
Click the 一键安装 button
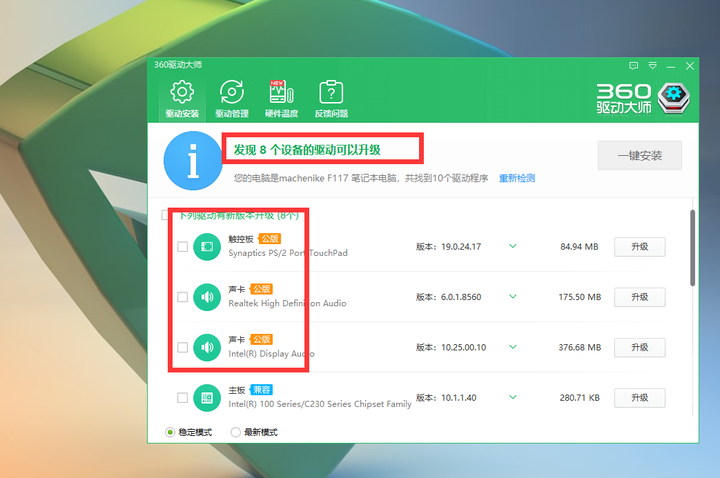click(x=640, y=156)
